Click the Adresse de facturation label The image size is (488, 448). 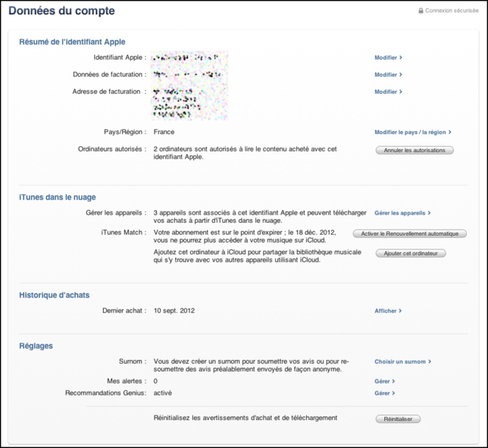(x=109, y=92)
